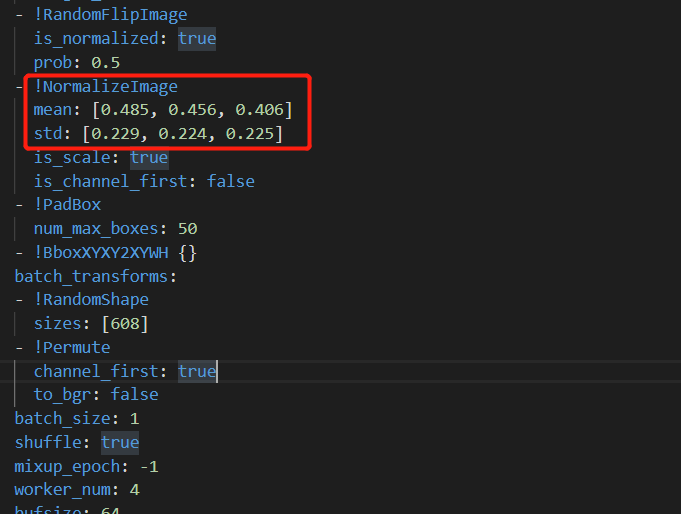The height and width of the screenshot is (514, 681).
Task: Click the worker_num key
Action: [63, 490]
